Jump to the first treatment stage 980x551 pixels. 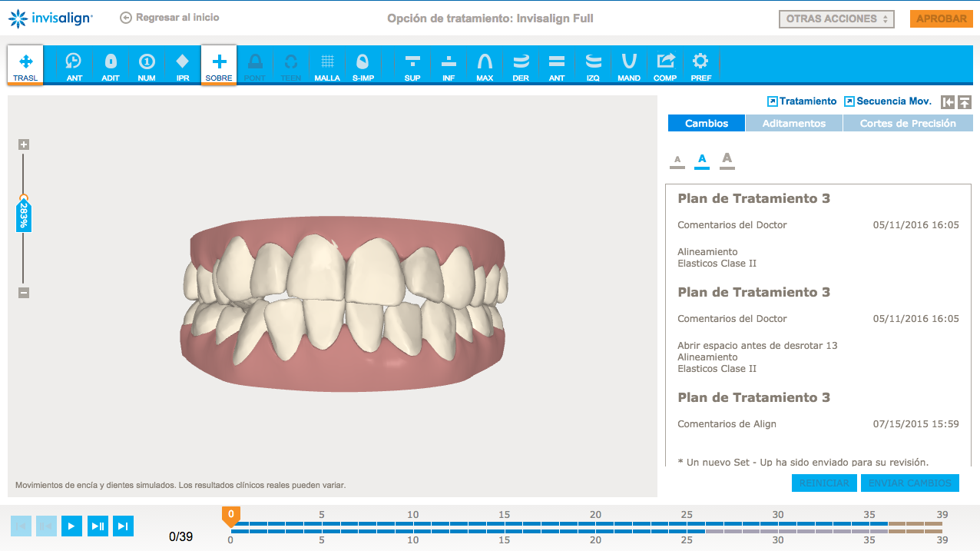tap(21, 526)
